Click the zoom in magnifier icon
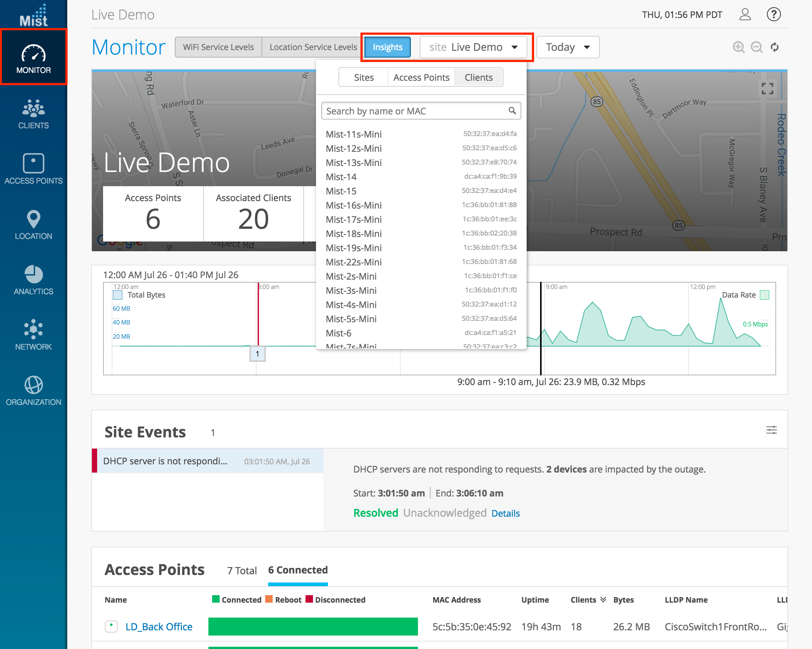This screenshot has height=649, width=812. coord(738,47)
